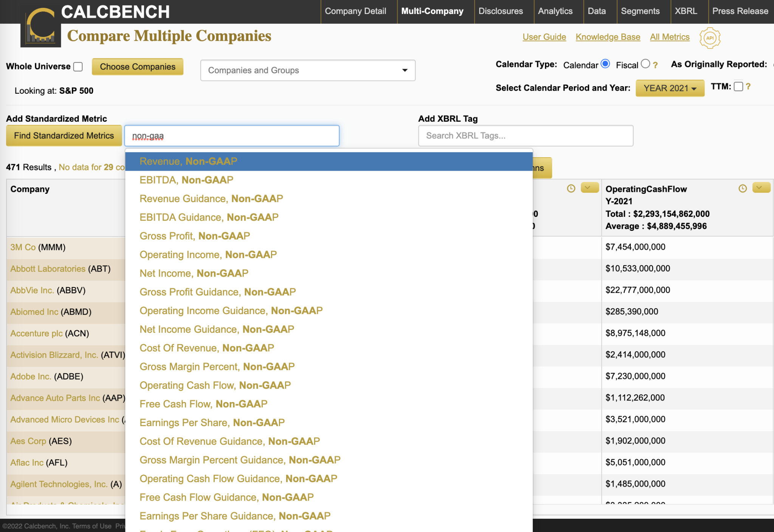774x532 pixels.
Task: Click the clock icon on the partially hidden column
Action: [571, 189]
